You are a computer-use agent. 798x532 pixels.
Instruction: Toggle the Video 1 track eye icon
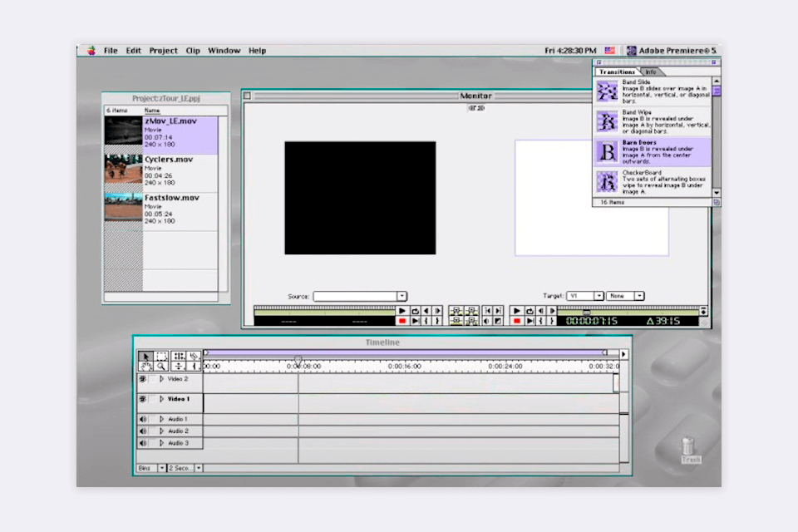(142, 399)
